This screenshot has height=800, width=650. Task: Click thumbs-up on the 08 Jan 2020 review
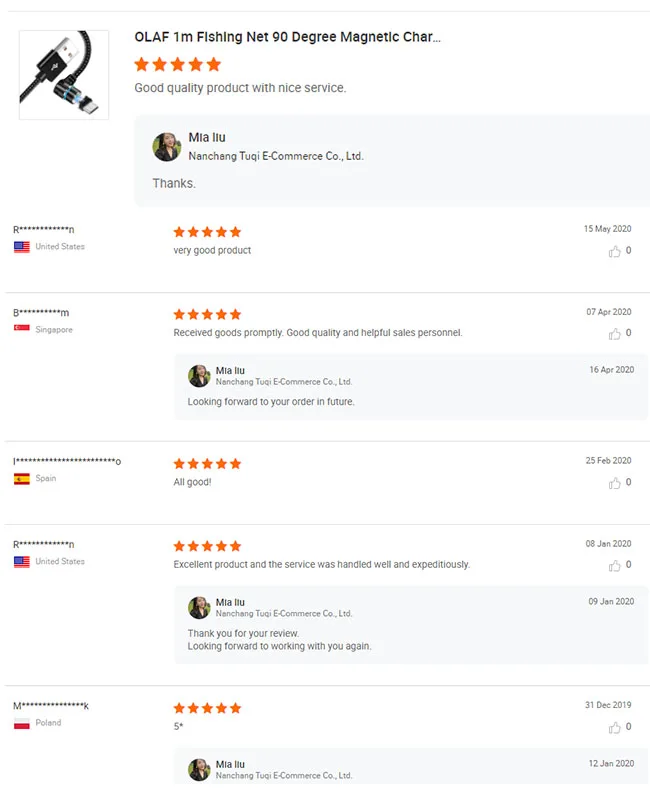614,566
